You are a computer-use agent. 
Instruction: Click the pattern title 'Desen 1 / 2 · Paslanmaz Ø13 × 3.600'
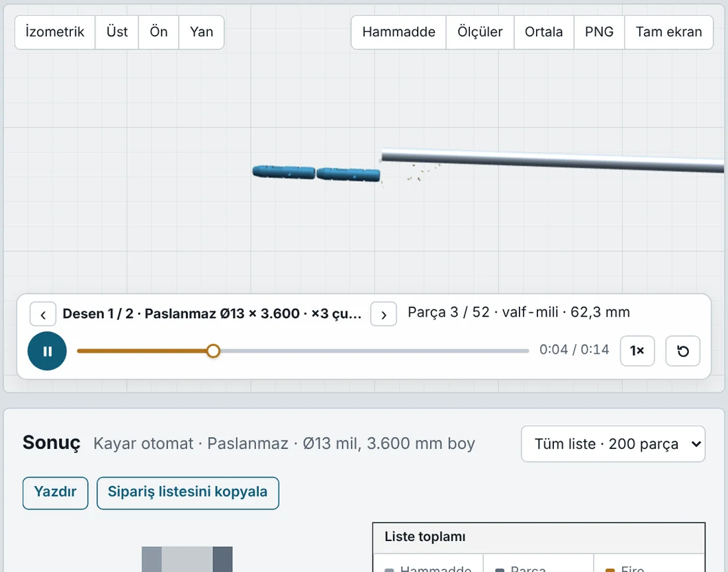pos(212,314)
